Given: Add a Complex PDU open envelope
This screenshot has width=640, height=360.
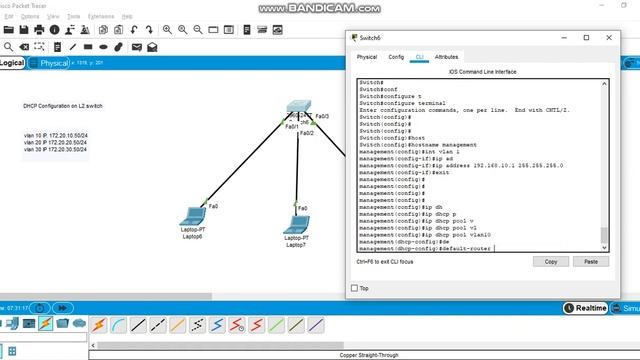Looking at the screenshot, I should [152, 47].
